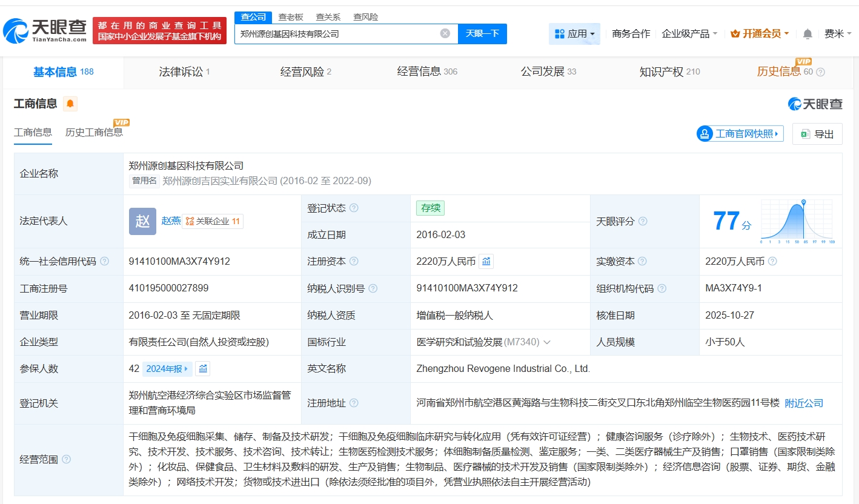Click the 曾用名 tag
The image size is (859, 504).
coord(144,181)
